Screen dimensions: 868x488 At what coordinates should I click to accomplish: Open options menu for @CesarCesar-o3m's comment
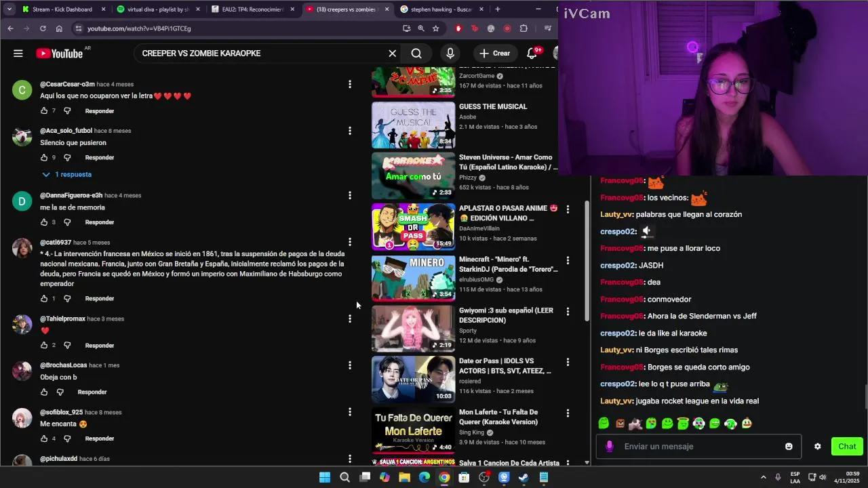[x=350, y=84]
